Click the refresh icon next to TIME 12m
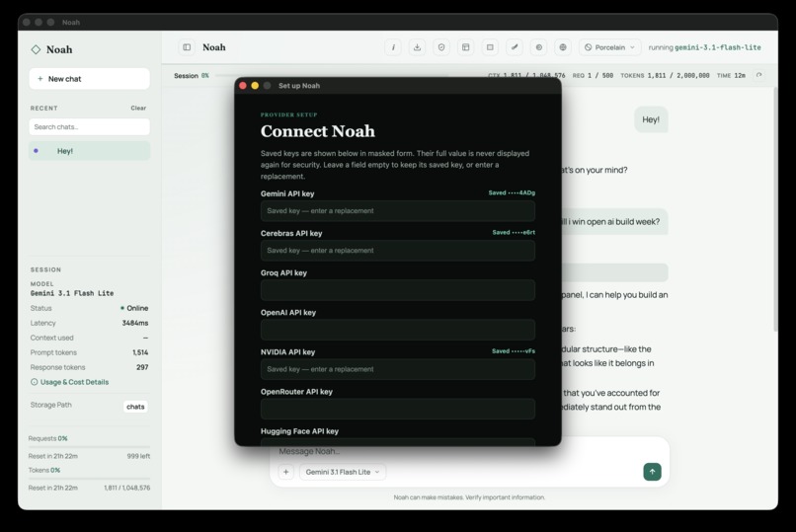Viewport: 796px width, 532px height. 758,75
